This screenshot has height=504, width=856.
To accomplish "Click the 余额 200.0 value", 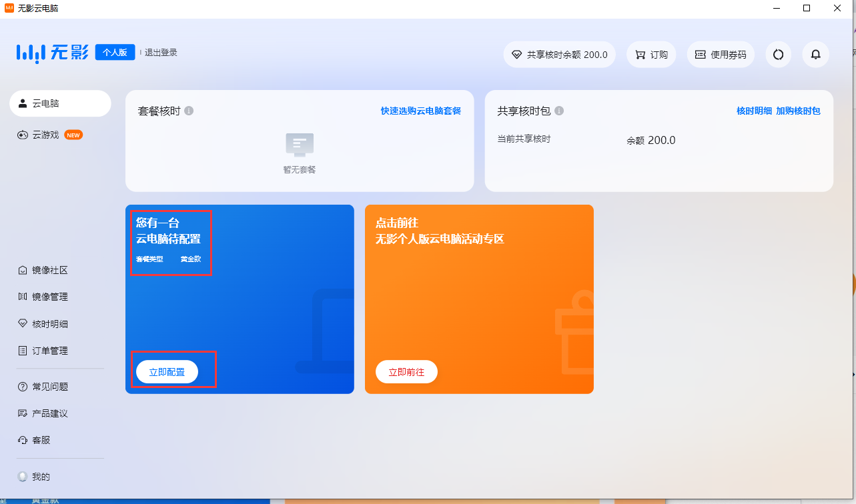I will click(x=651, y=141).
